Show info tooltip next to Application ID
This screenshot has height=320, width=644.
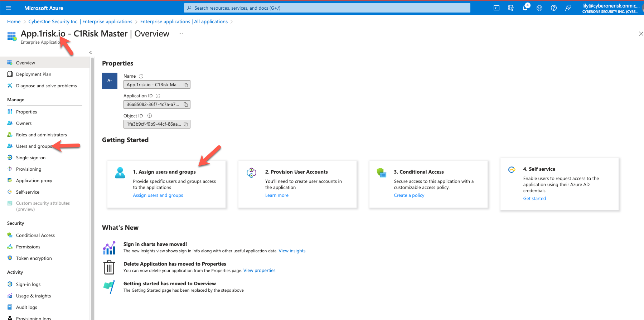tap(158, 96)
